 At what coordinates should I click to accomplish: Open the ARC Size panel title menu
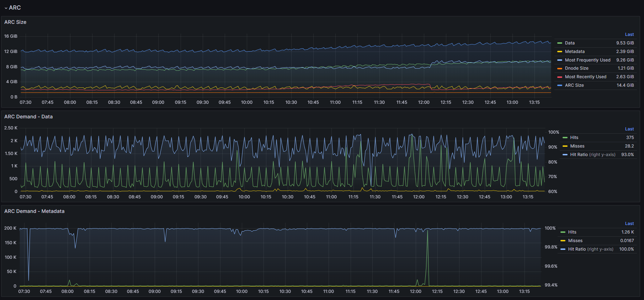coord(15,22)
